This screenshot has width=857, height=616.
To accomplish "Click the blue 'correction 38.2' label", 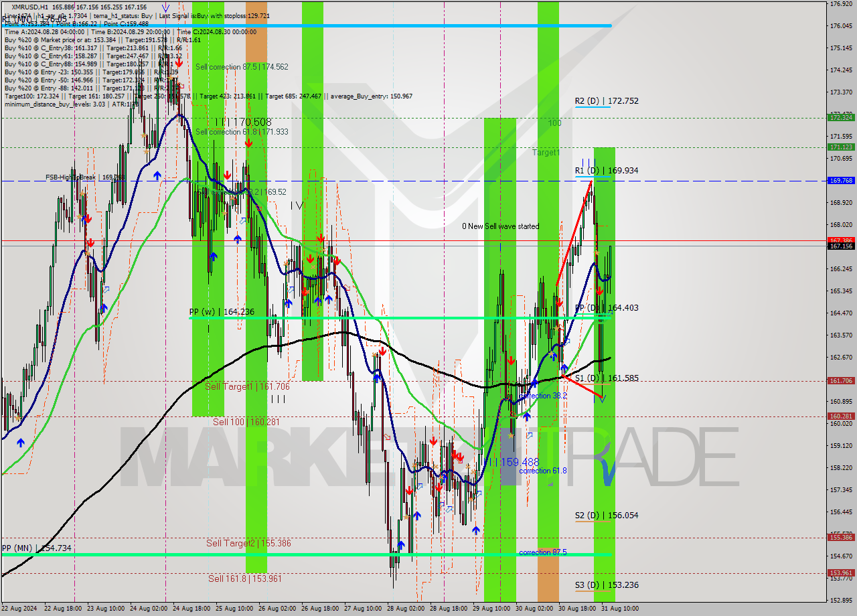I will coord(543,396).
